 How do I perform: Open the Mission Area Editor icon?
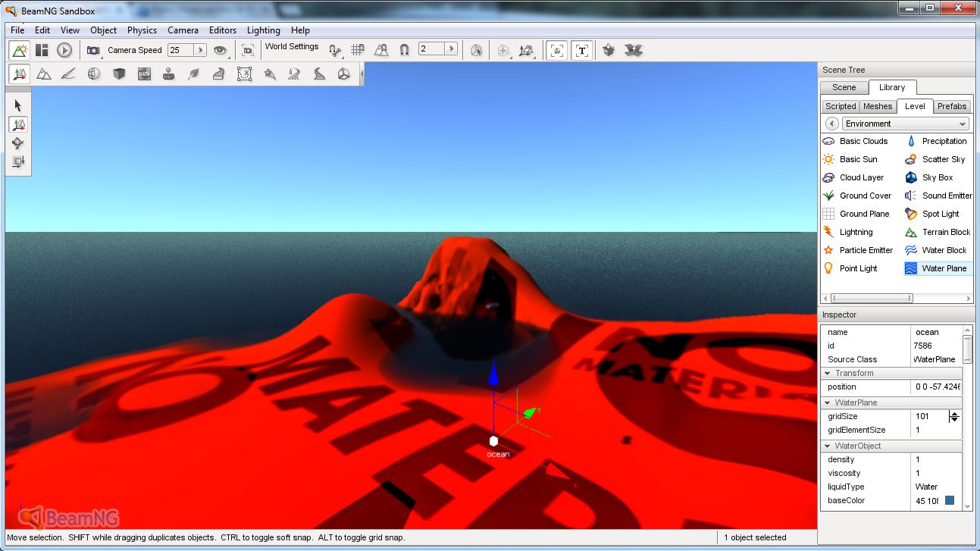244,74
